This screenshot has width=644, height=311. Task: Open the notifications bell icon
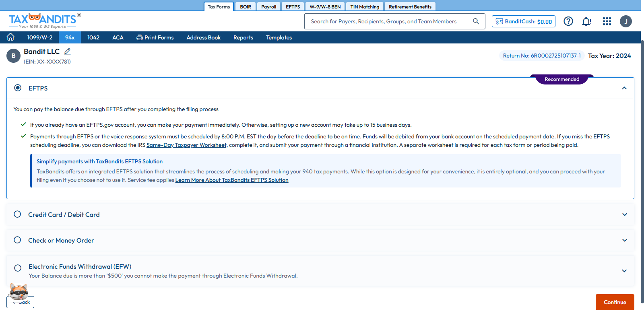click(x=586, y=21)
